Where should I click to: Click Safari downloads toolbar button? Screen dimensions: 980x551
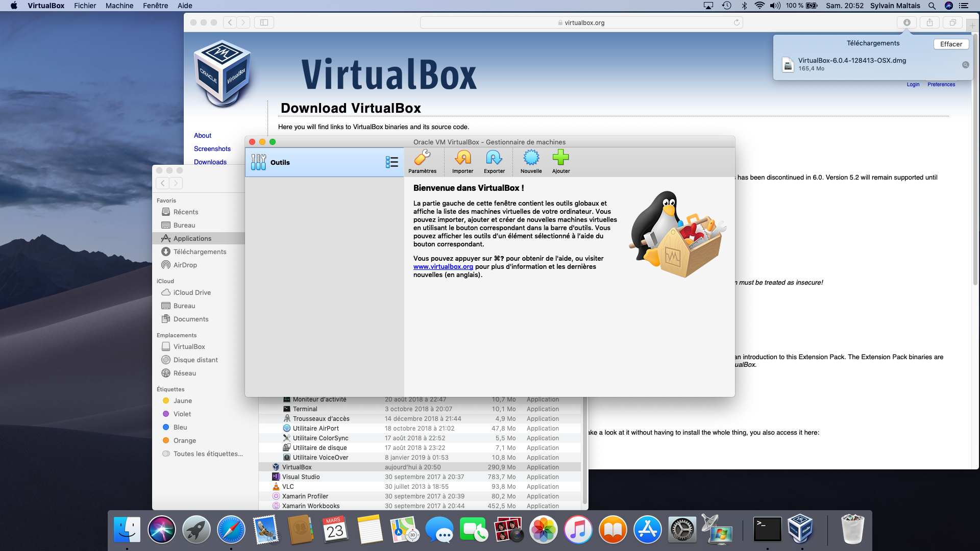(906, 22)
